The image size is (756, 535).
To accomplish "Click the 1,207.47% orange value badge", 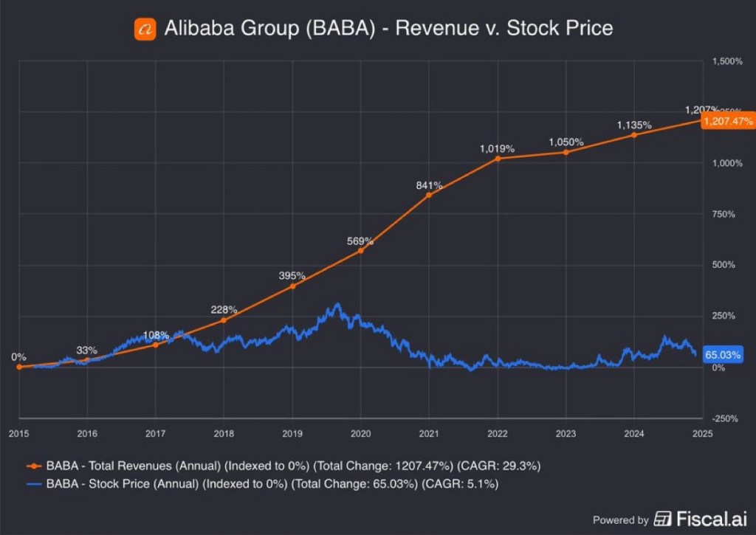I will tap(728, 120).
